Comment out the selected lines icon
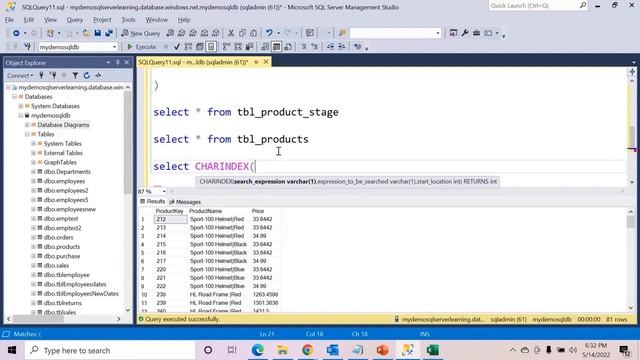640x360 pixels. click(303, 47)
